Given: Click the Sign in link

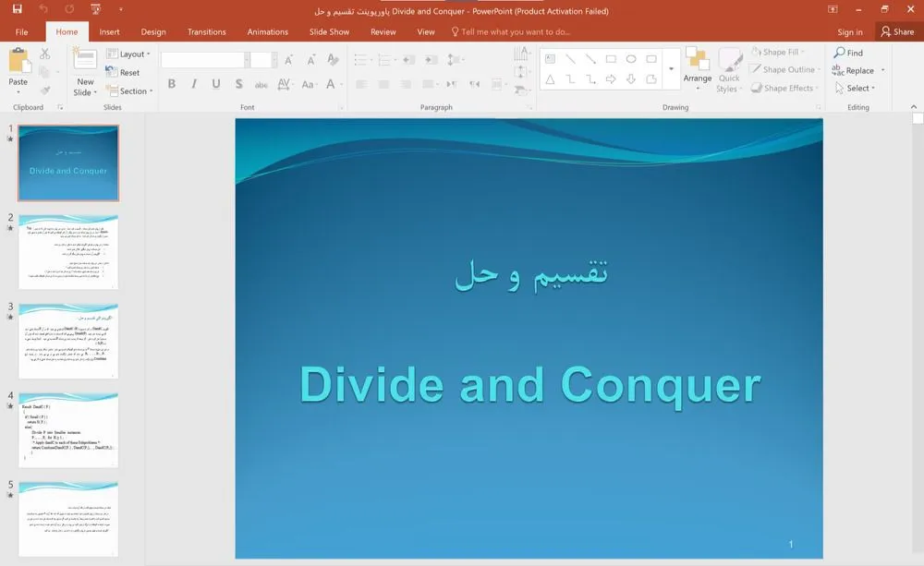Looking at the screenshot, I should tap(849, 30).
